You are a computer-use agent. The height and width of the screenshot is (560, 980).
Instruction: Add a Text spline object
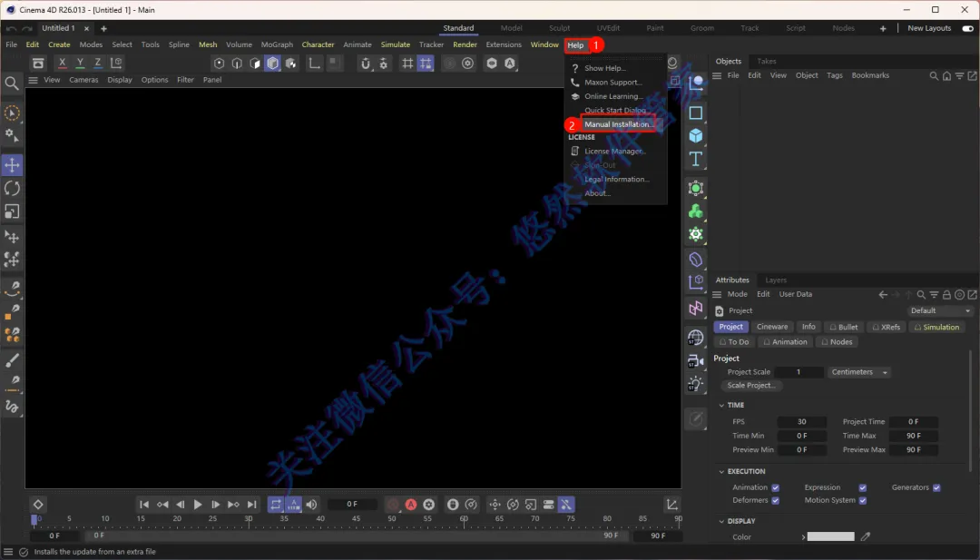coord(696,159)
